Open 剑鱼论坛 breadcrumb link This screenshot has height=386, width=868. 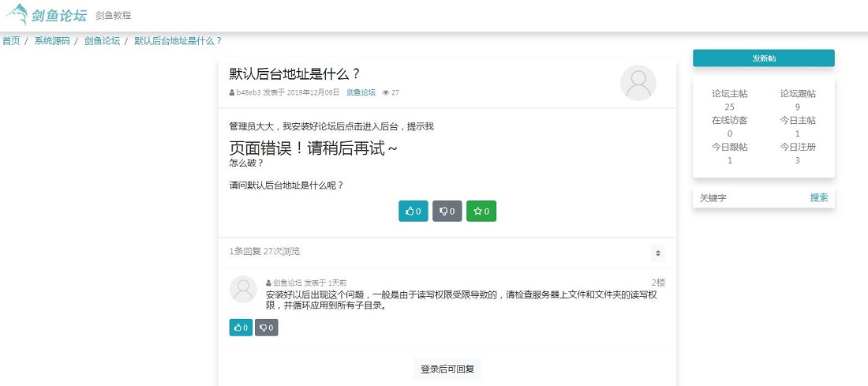tap(102, 40)
